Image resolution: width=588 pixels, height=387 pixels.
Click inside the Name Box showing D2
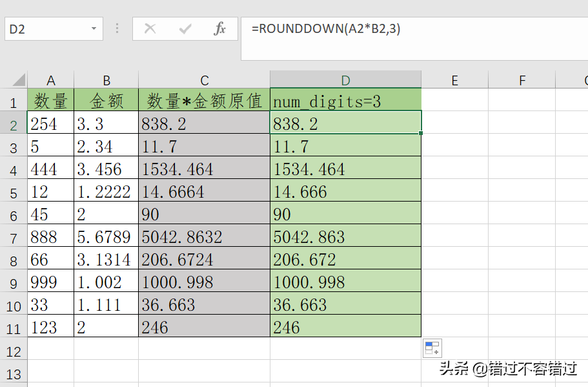[45, 29]
